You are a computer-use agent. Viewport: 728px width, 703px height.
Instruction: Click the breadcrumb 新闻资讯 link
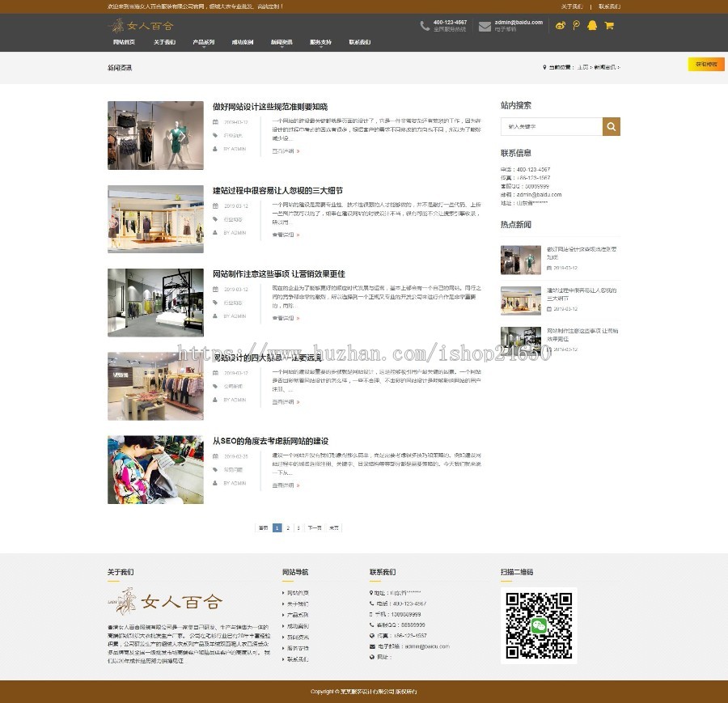pos(604,67)
